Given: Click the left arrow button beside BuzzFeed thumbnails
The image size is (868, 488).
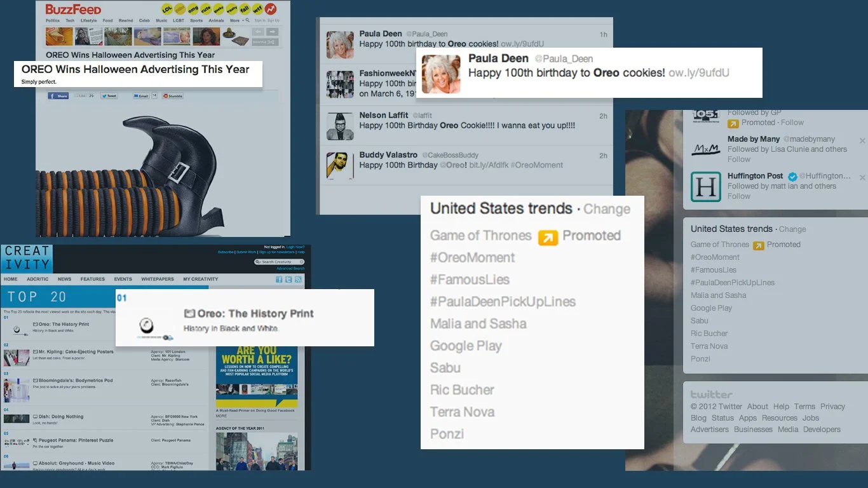Looking at the screenshot, I should coord(258,32).
